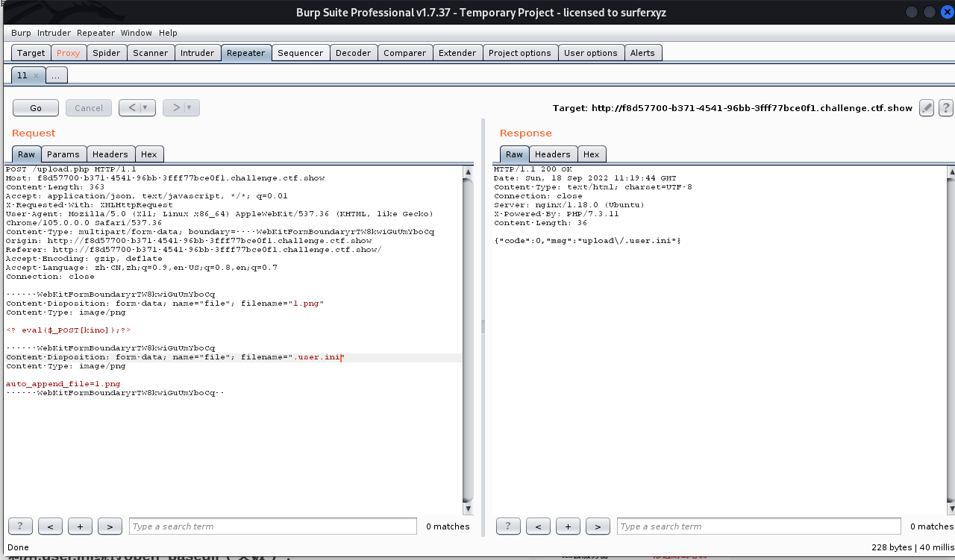Close Repeater tab 11
The height and width of the screenshot is (560, 955).
[36, 76]
